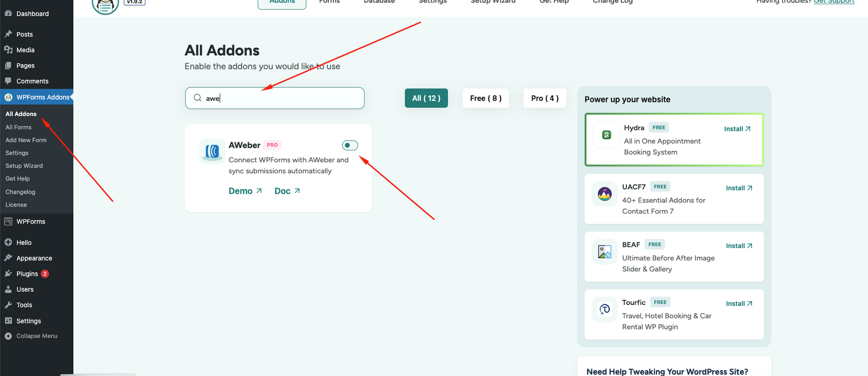Image resolution: width=868 pixels, height=376 pixels.
Task: Install the Hydra booking plugin
Action: pyautogui.click(x=737, y=129)
